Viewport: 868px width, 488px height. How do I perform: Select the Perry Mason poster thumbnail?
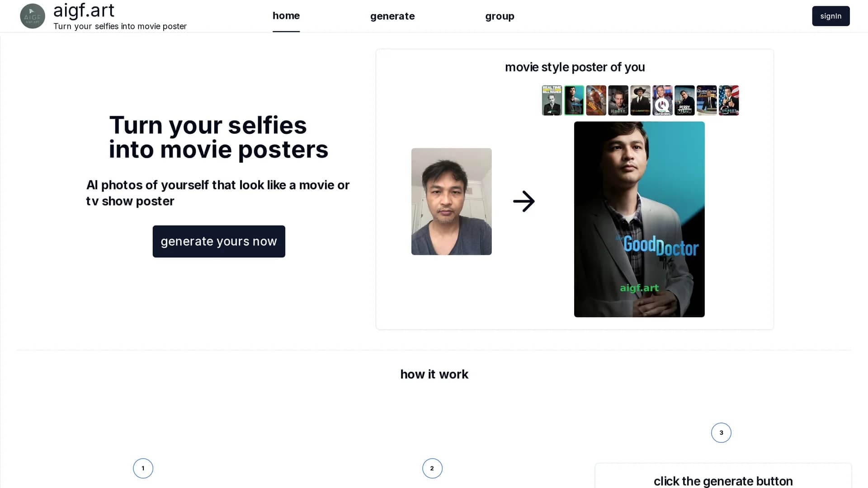[x=684, y=100]
